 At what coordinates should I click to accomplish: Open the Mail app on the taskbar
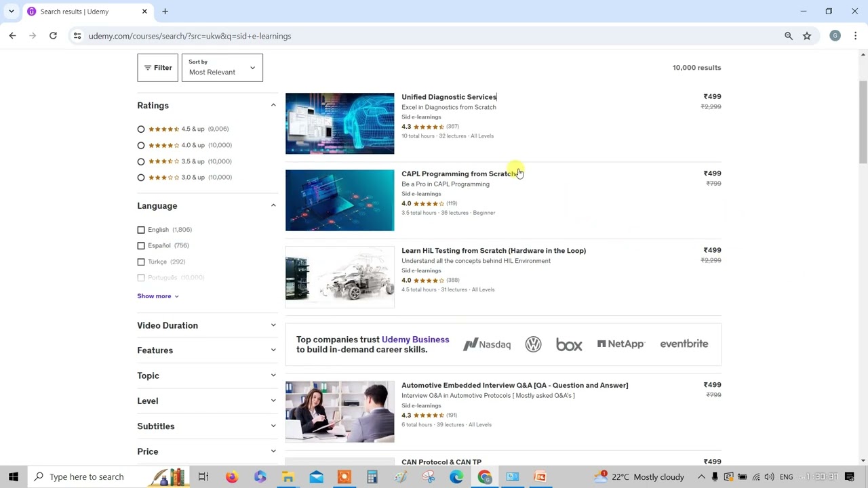tap(316, 476)
